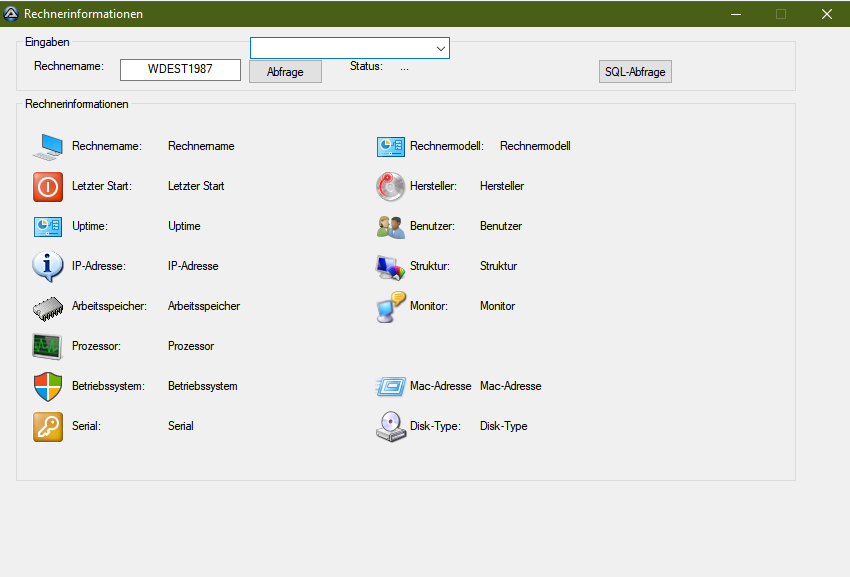The image size is (850, 577).
Task: Click the Hersteller disc icon
Action: tap(390, 187)
